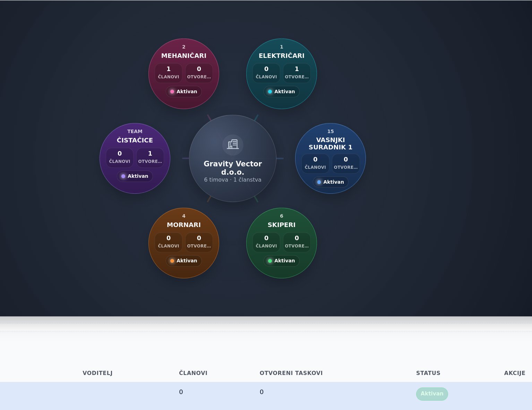Viewport: 532px width, 410px height.
Task: Open the MEHANIČARI team title
Action: 184,55
